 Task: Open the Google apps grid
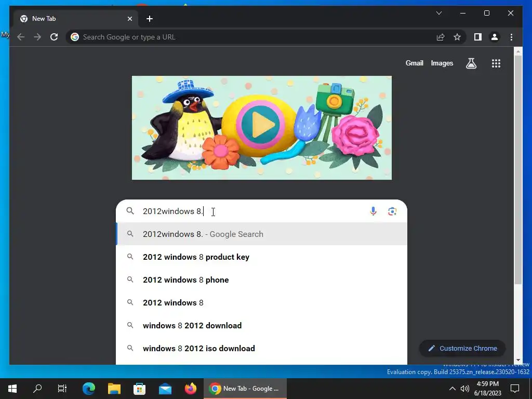pyautogui.click(x=496, y=63)
